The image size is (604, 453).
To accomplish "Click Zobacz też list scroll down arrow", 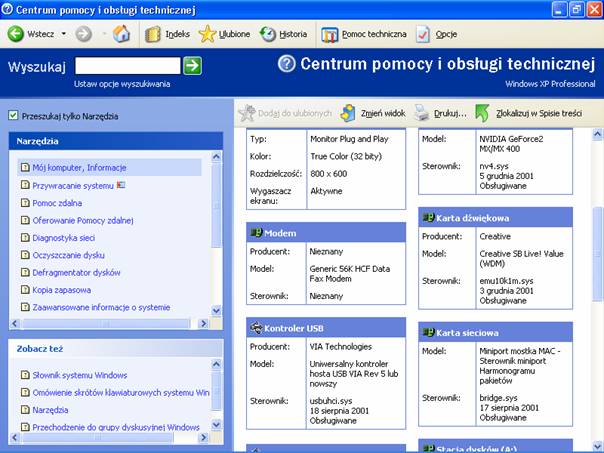I will click(x=216, y=424).
